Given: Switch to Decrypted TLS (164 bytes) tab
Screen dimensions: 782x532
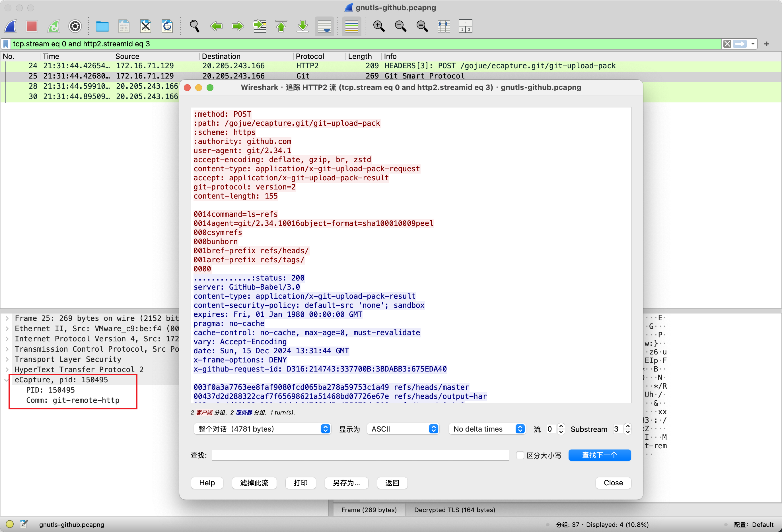Looking at the screenshot, I should coord(454,510).
